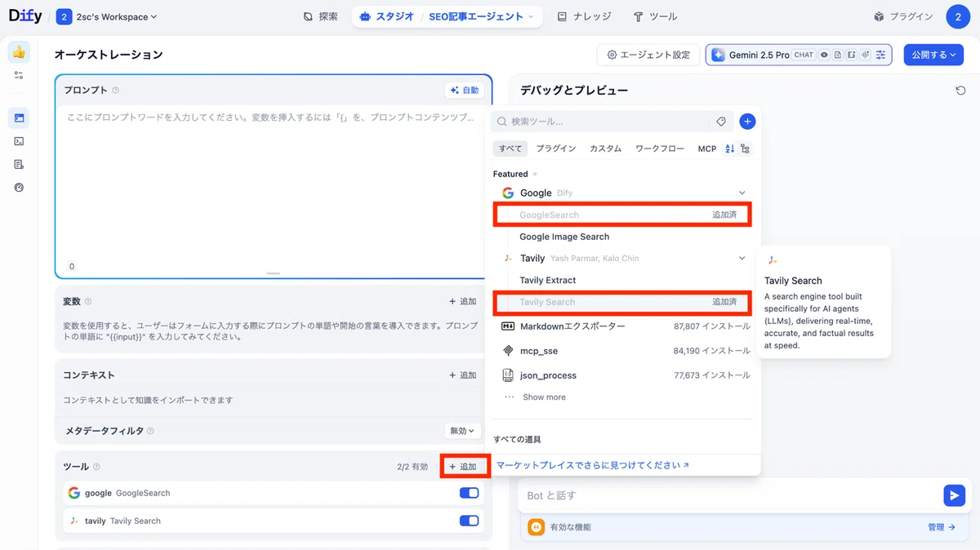Click the help icon next to メタデータフィルタ
The height and width of the screenshot is (550, 980).
150,431
